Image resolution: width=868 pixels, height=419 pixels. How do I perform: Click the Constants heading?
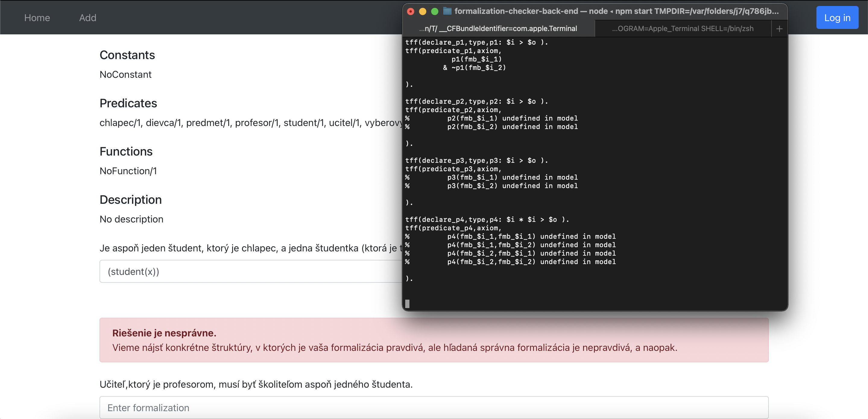click(127, 55)
